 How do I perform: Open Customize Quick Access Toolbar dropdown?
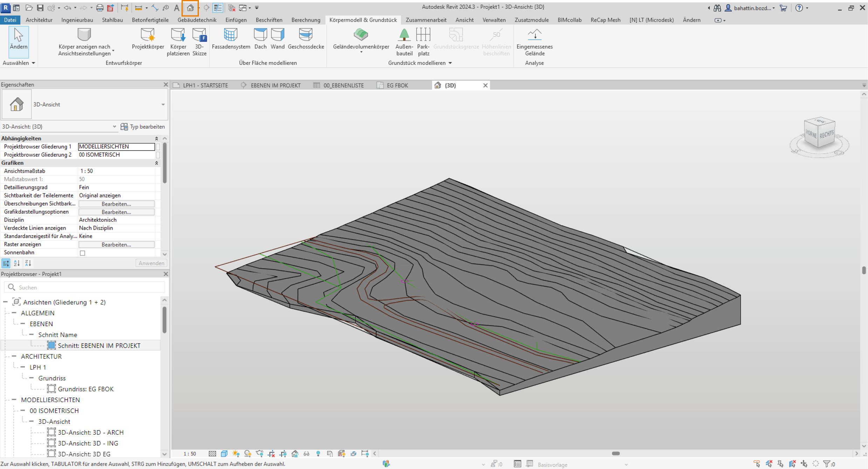(257, 8)
